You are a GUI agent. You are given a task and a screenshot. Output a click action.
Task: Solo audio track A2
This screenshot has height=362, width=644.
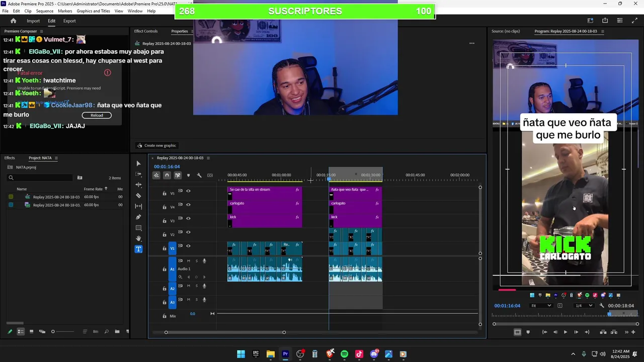(197, 286)
